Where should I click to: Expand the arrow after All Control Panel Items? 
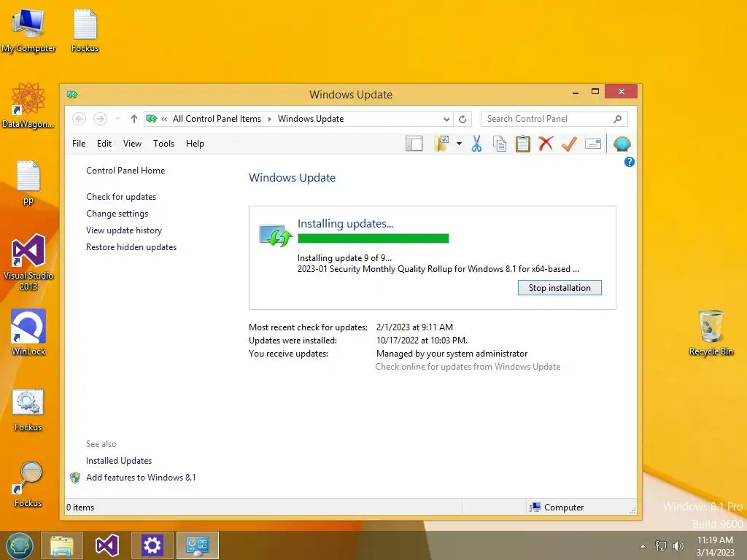point(270,119)
